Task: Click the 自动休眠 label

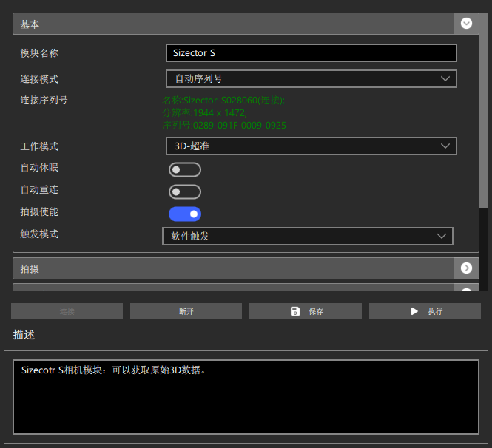Action: click(x=39, y=167)
